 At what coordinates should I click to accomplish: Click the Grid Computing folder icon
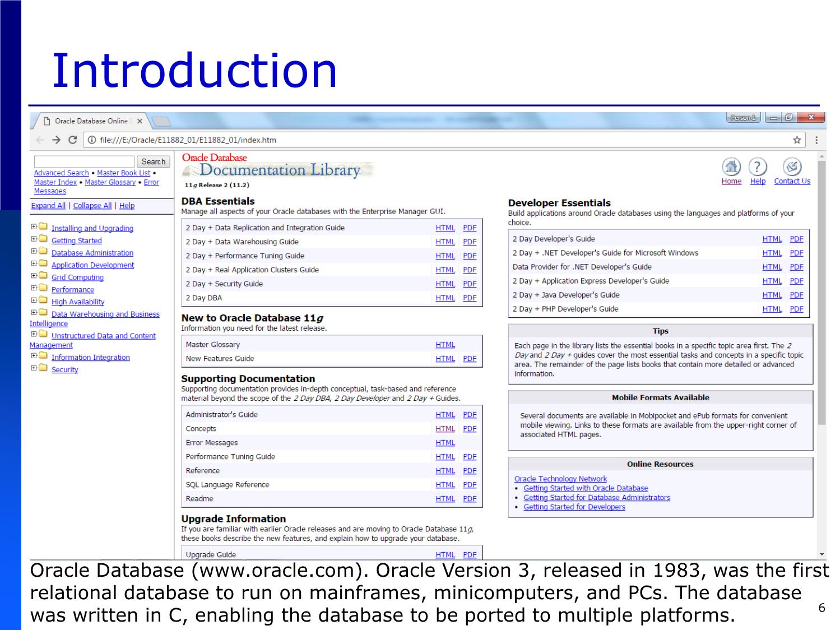(43, 276)
